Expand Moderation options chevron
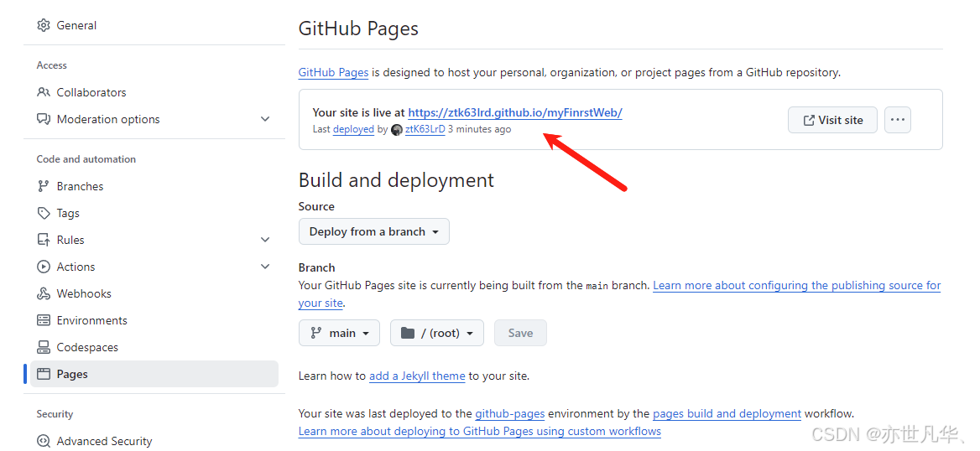Screen dimensions: 980x451 265,119
